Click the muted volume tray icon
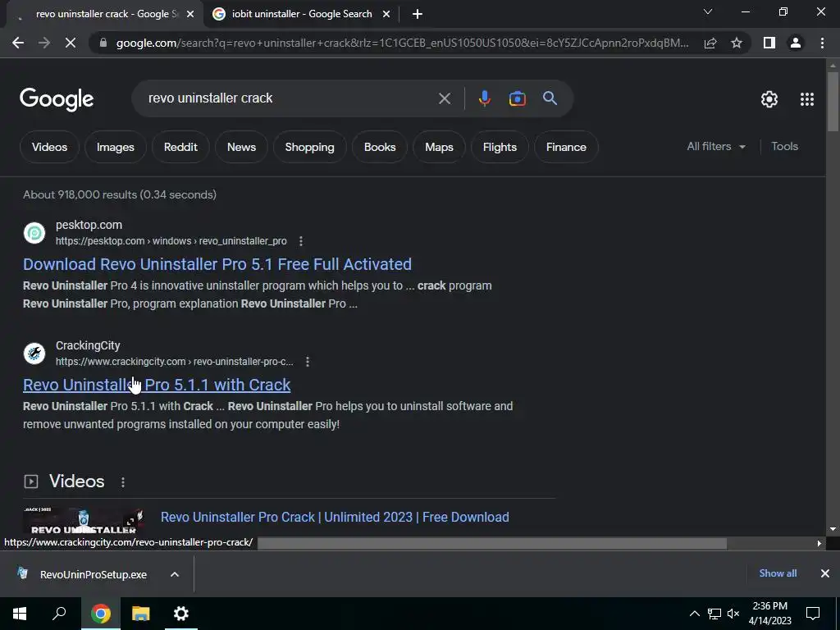Viewport: 840px width, 630px height. [733, 614]
